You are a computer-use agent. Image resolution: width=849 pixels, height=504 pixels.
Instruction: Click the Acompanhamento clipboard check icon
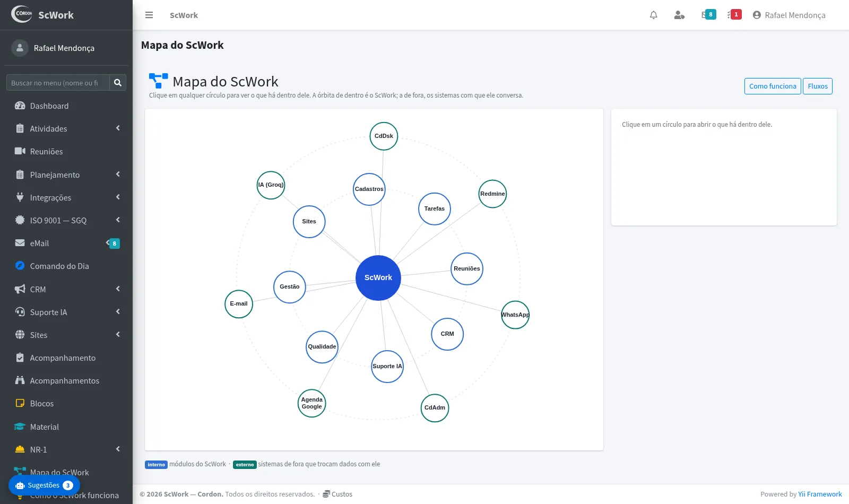click(x=20, y=358)
